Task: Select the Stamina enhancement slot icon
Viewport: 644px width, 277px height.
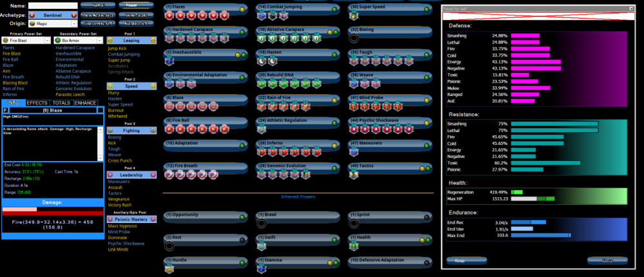Action: pyautogui.click(x=261, y=269)
